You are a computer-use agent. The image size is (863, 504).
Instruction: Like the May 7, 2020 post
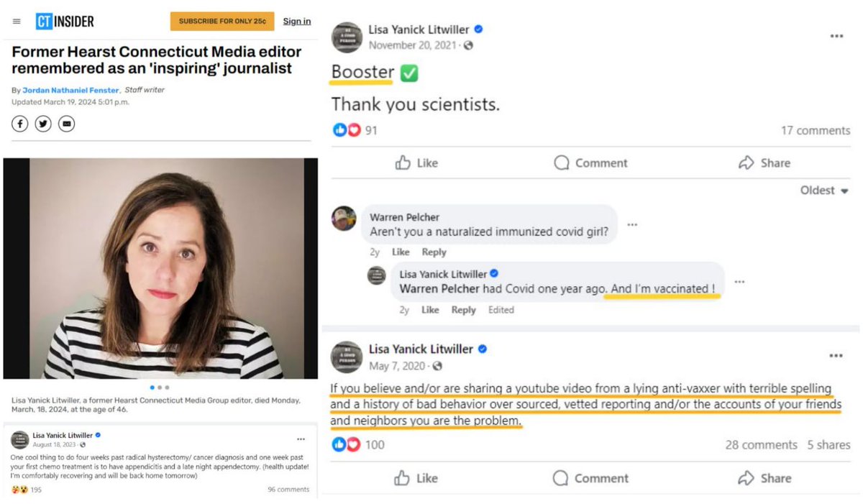[416, 478]
